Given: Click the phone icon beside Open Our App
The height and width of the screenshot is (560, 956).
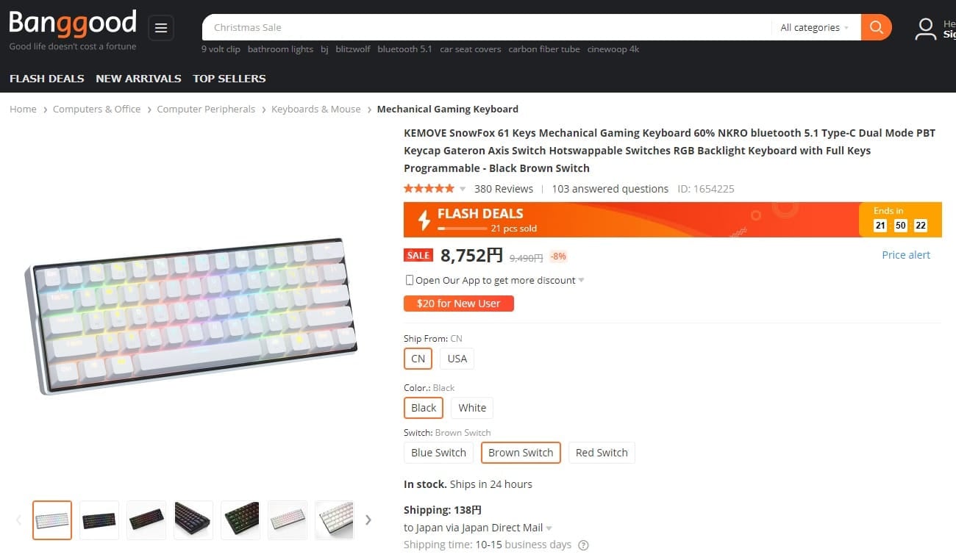Looking at the screenshot, I should click(x=410, y=280).
